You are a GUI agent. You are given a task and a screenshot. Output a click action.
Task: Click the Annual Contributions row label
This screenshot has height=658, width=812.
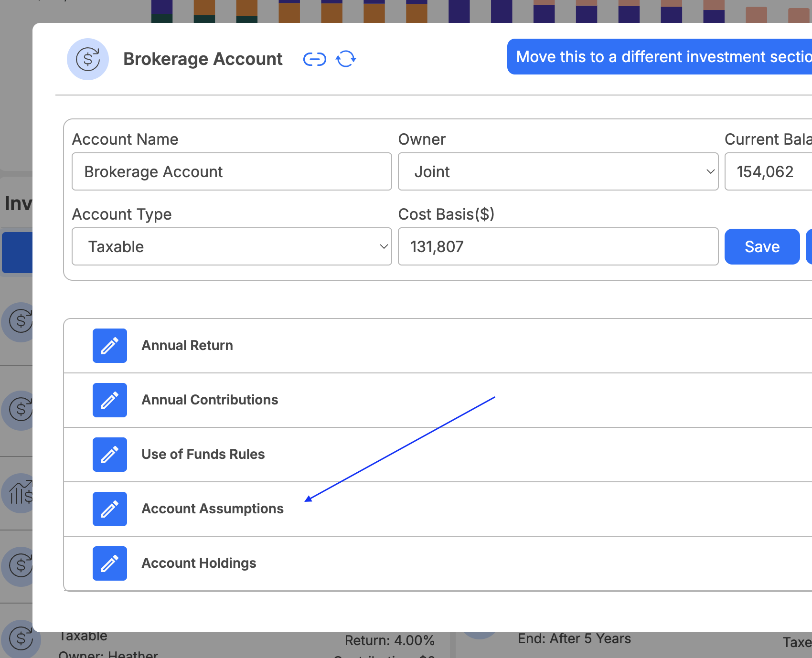pos(210,400)
